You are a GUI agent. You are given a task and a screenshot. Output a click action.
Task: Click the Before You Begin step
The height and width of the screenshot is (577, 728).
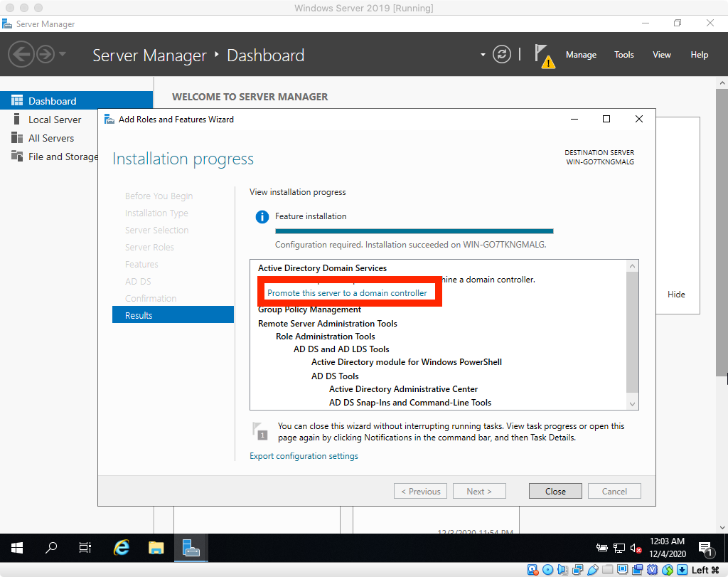[x=159, y=196]
